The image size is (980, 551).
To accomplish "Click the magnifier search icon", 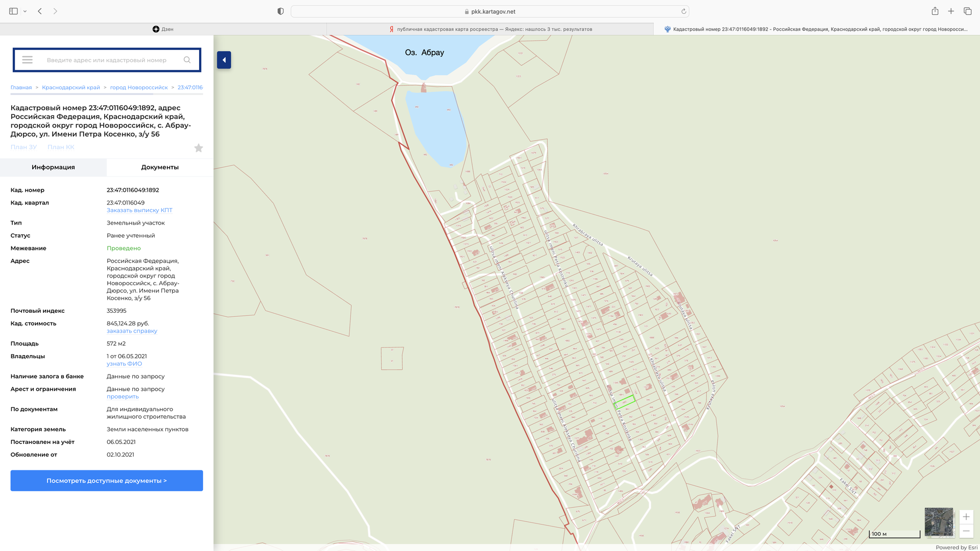I will pos(187,60).
